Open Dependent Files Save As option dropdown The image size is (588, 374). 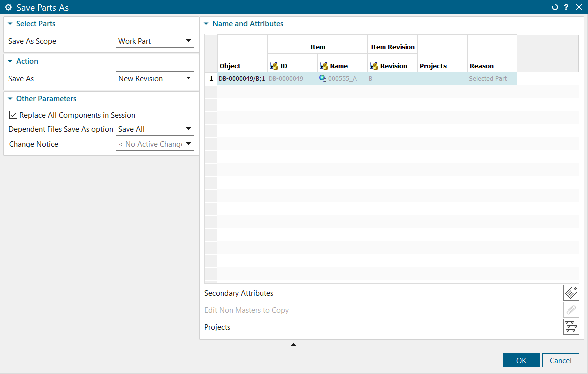point(155,129)
